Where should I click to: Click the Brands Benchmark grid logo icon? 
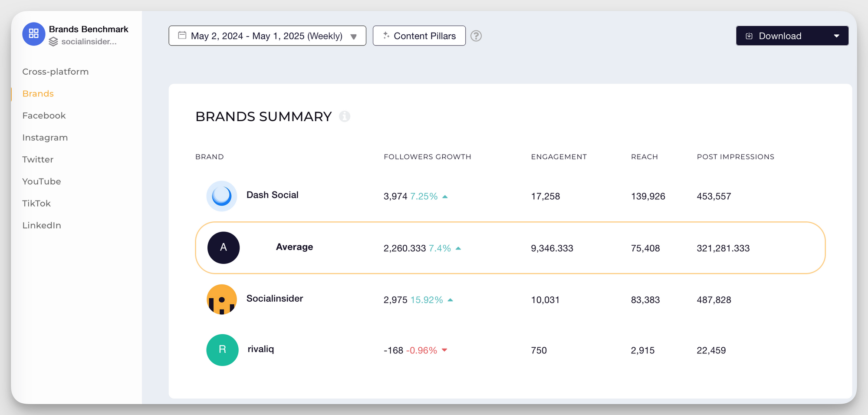[x=34, y=34]
